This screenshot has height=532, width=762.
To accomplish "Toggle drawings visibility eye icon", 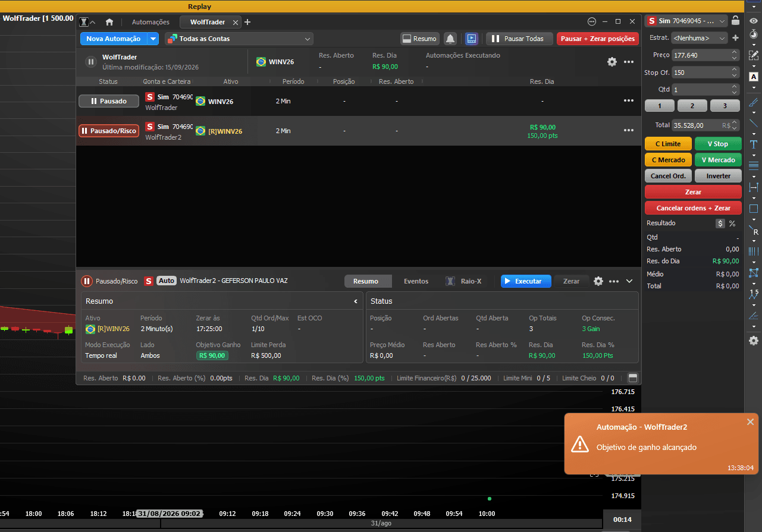I will point(754,21).
